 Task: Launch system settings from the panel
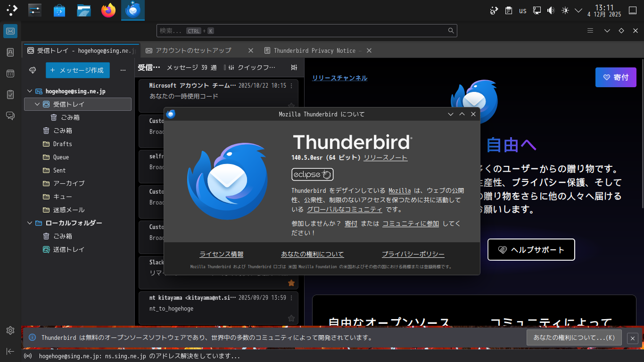(x=35, y=10)
